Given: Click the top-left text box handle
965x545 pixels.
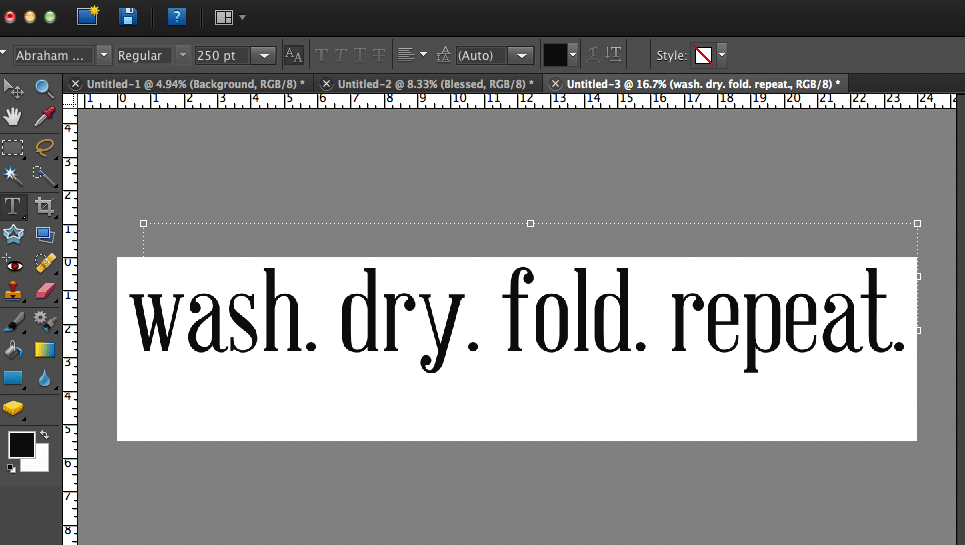Looking at the screenshot, I should (143, 224).
